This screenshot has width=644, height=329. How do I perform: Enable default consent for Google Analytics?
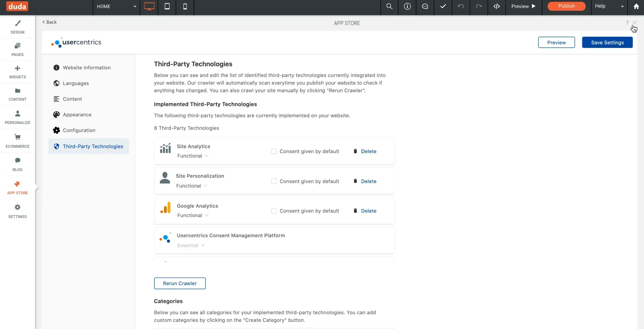click(274, 211)
